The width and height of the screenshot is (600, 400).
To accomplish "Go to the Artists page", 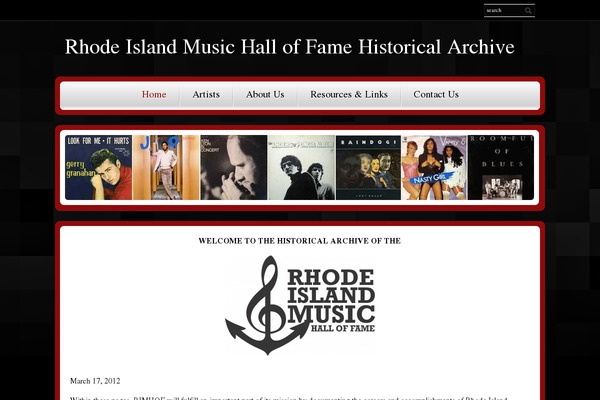I will (206, 95).
